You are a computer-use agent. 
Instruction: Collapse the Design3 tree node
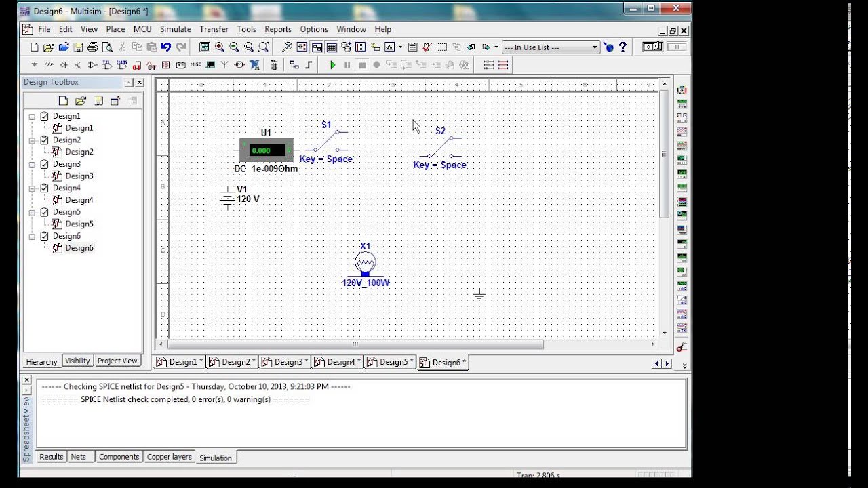click(32, 164)
